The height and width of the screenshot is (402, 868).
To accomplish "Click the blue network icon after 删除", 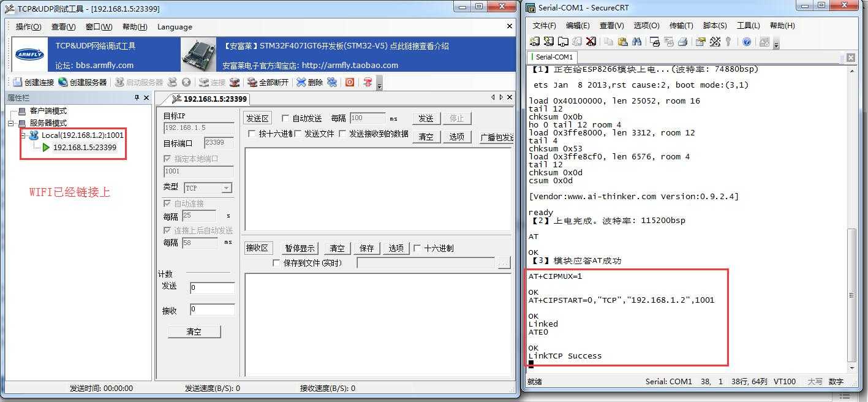I will point(331,82).
